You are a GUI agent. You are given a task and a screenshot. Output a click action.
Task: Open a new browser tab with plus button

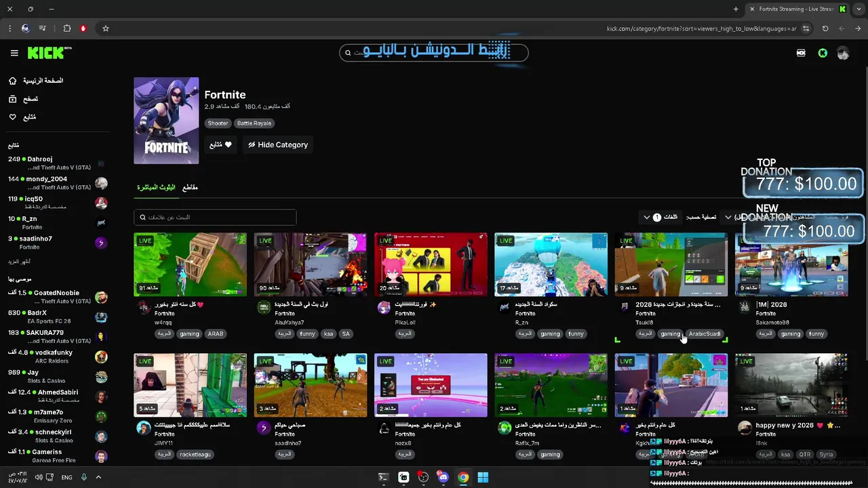(x=736, y=9)
